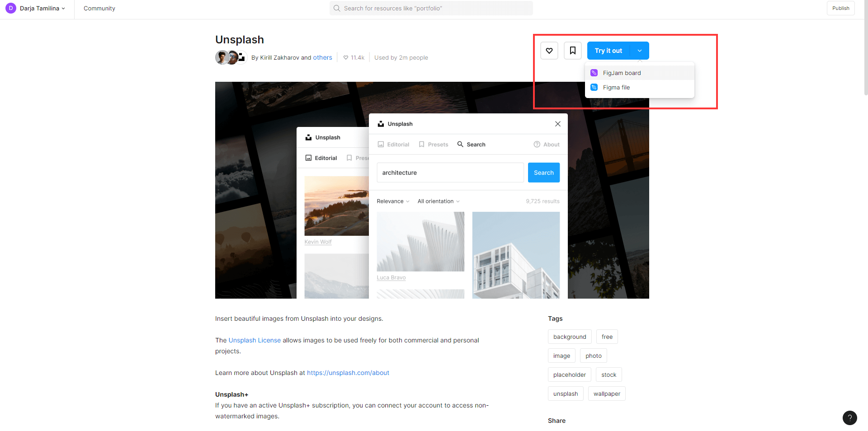Select the background tag
Screen dimensions: 868x431
point(570,337)
